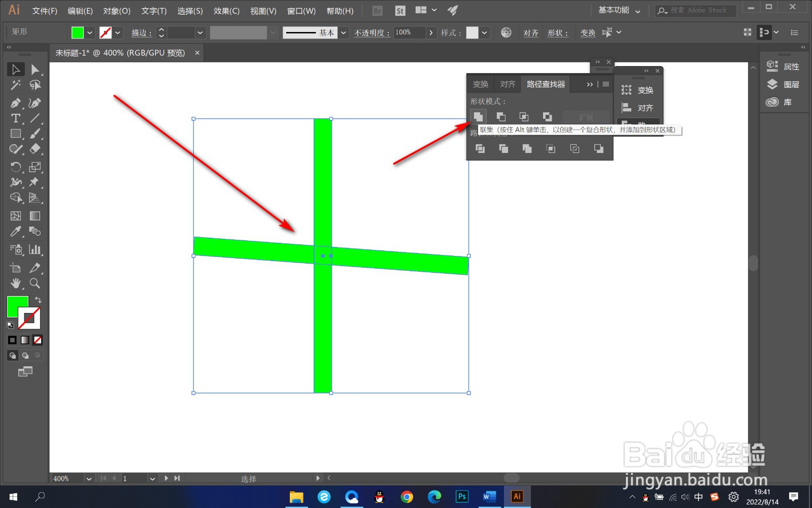
Task: Select the Column Graph tool
Action: pos(35,249)
